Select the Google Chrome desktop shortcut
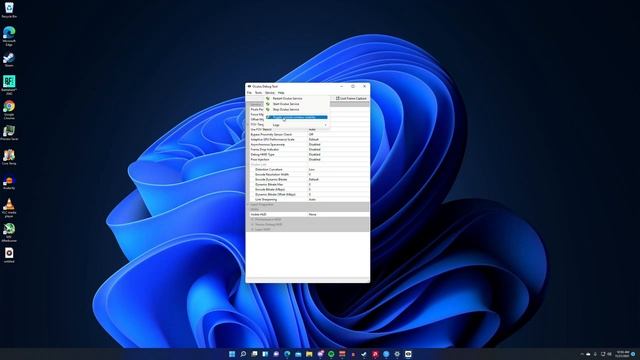640x360 pixels. tap(9, 110)
